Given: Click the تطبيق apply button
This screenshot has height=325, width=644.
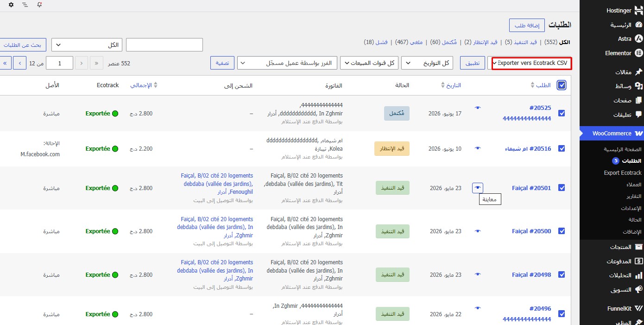Looking at the screenshot, I should click(x=472, y=63).
